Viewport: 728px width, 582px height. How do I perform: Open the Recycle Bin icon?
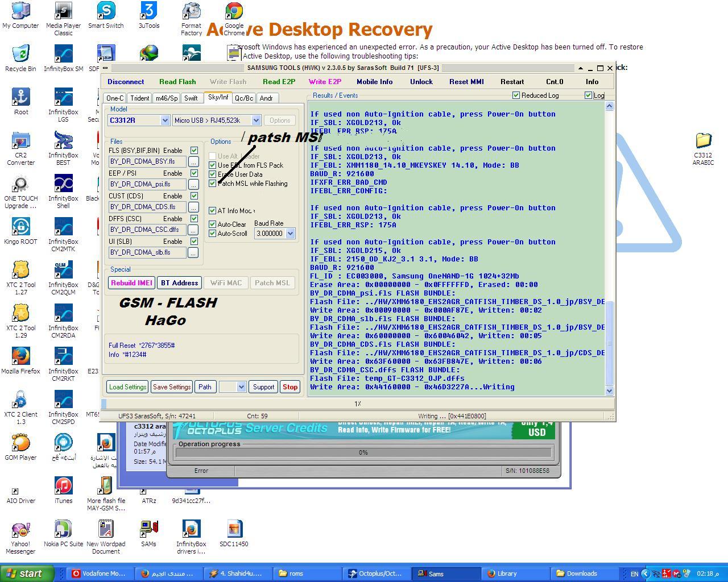pyautogui.click(x=20, y=59)
